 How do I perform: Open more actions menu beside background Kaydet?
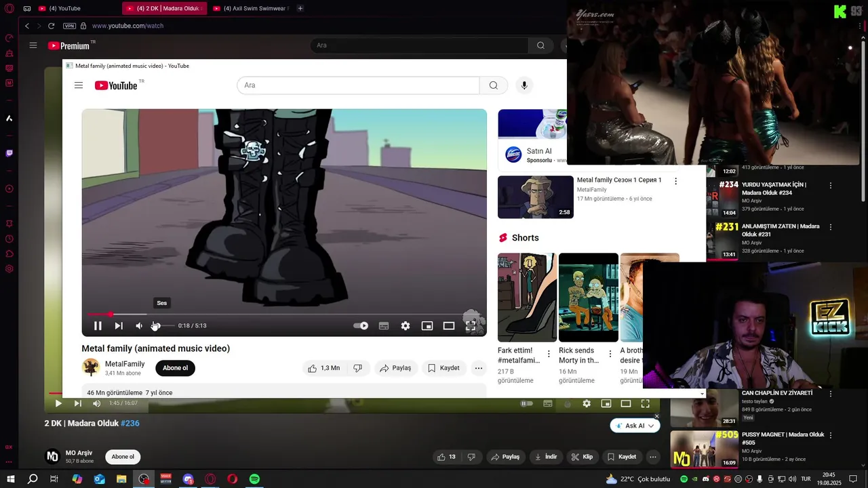click(652, 457)
